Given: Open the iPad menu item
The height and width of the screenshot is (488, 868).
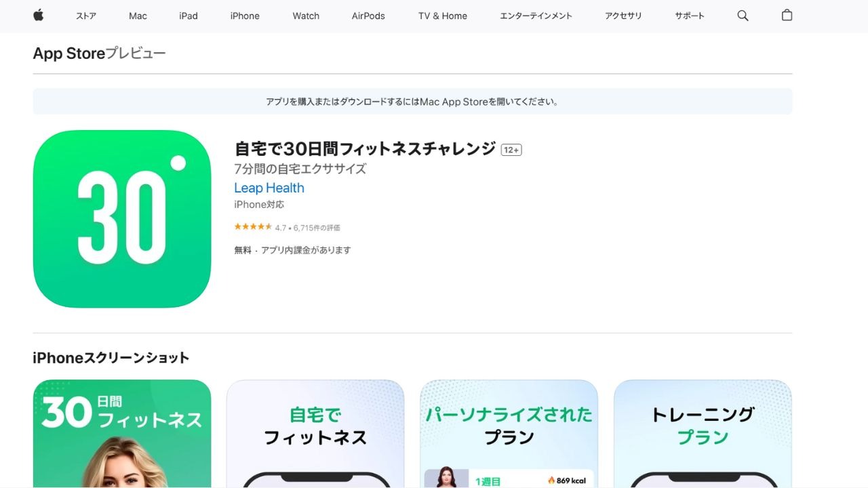Looking at the screenshot, I should tap(189, 16).
